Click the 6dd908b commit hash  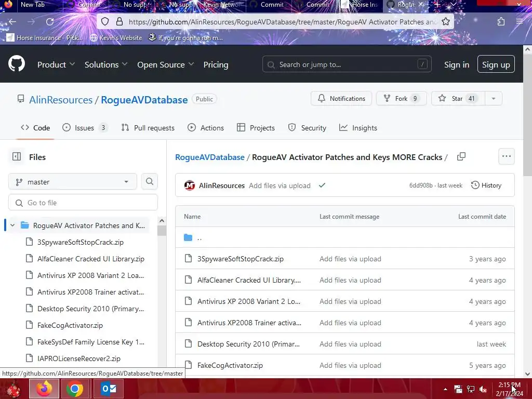coord(421,185)
